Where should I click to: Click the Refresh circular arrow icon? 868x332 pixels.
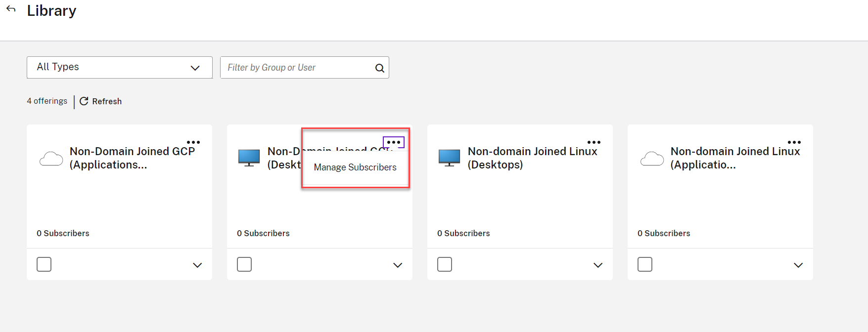click(84, 101)
